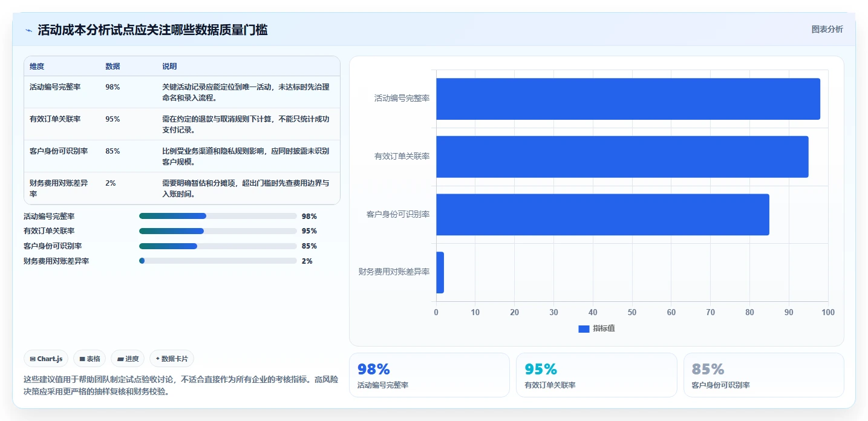Click the 85% 客户身份可识别率 stat card
The height and width of the screenshot is (421, 868).
pyautogui.click(x=763, y=375)
